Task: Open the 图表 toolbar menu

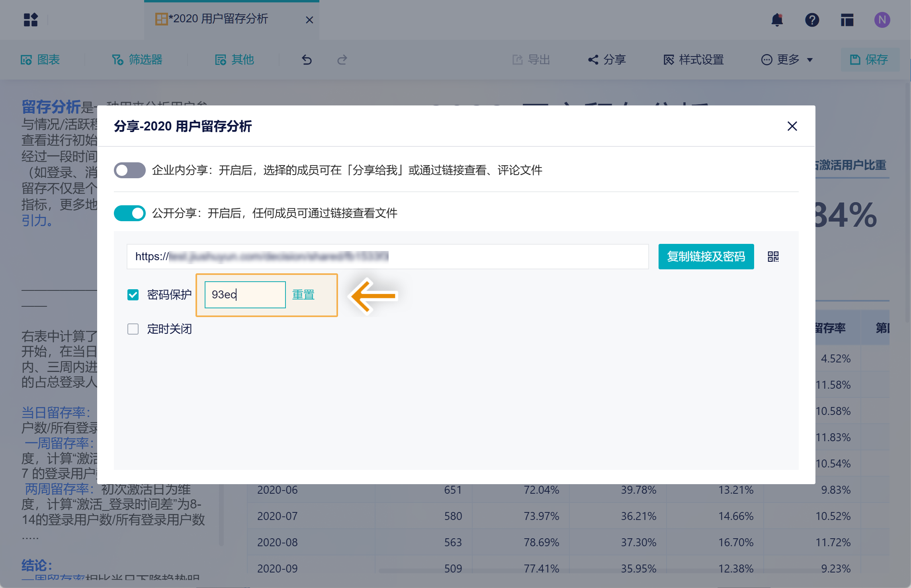Action: tap(40, 60)
